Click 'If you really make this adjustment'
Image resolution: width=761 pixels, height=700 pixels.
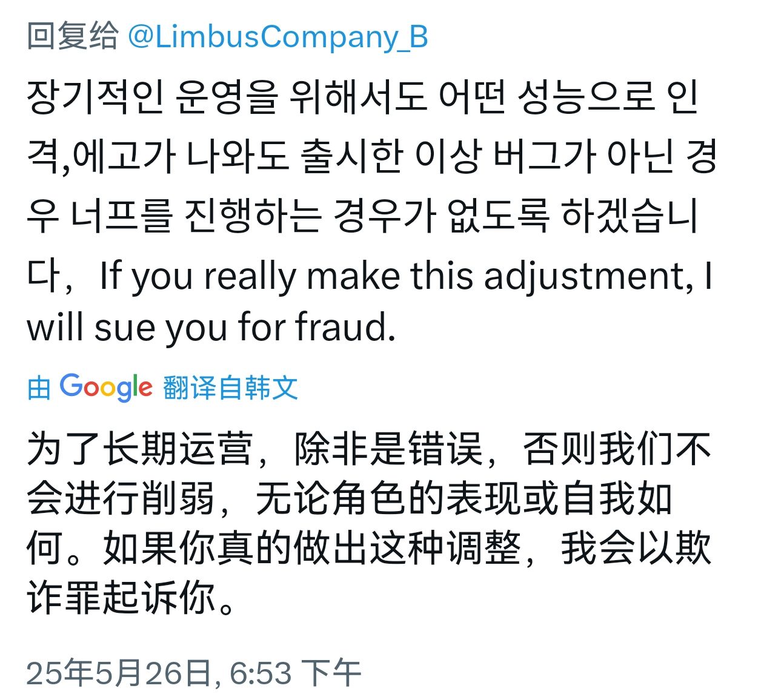pos(391,277)
